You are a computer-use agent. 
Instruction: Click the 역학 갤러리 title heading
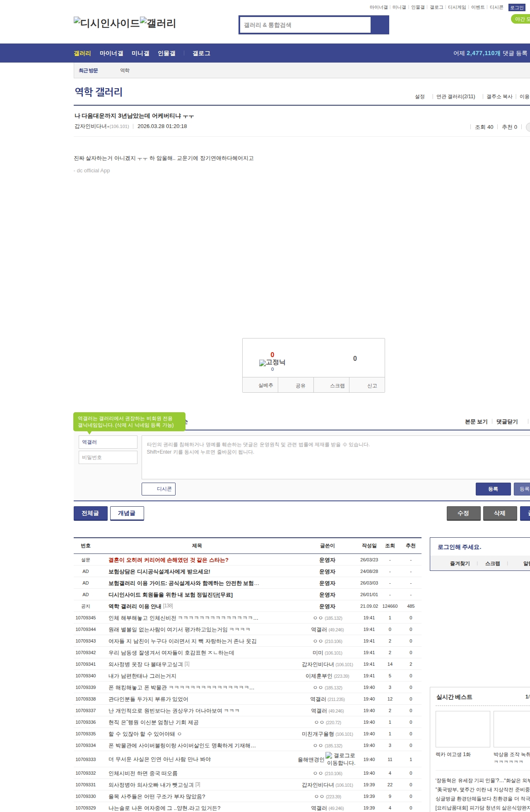99,92
